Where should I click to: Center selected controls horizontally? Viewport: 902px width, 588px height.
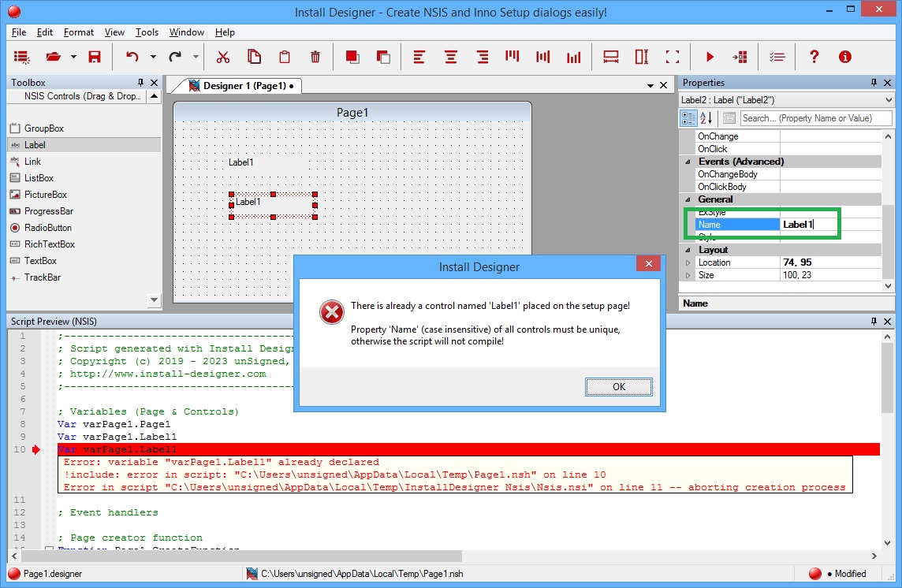(x=451, y=57)
